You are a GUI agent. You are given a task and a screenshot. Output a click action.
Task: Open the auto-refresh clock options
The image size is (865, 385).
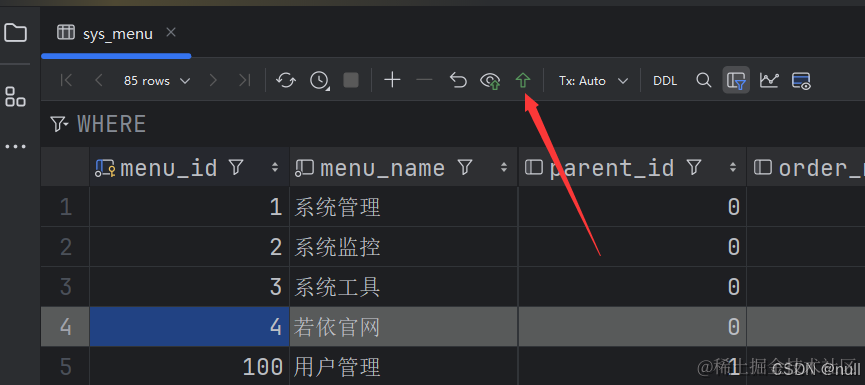coord(319,81)
